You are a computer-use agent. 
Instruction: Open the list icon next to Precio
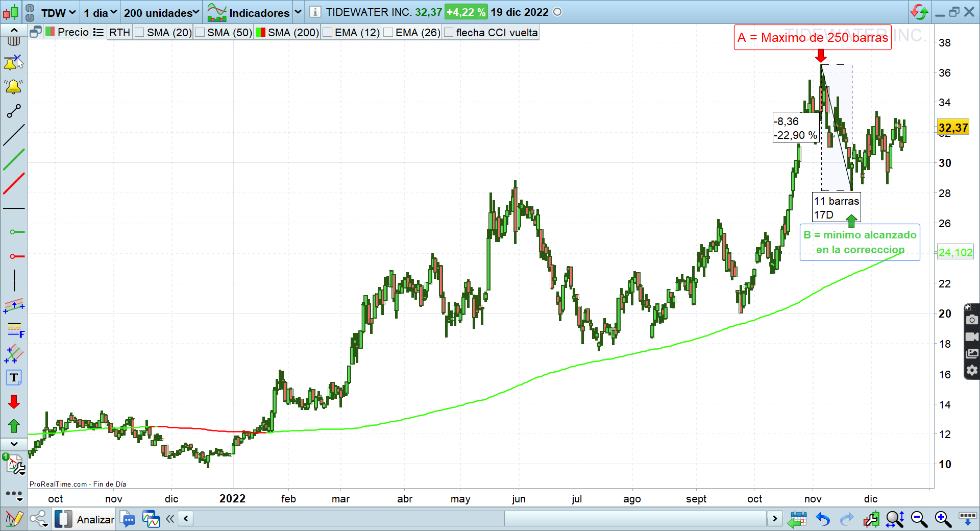coord(99,32)
